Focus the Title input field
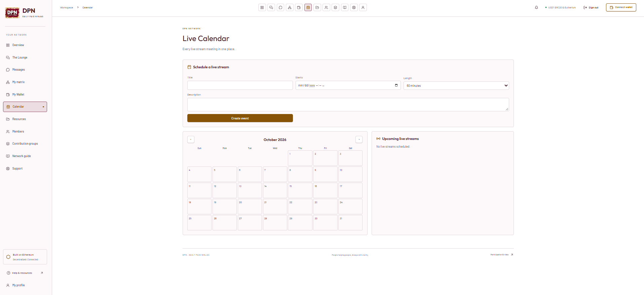Viewport: 644px width, 295px height. (x=240, y=85)
